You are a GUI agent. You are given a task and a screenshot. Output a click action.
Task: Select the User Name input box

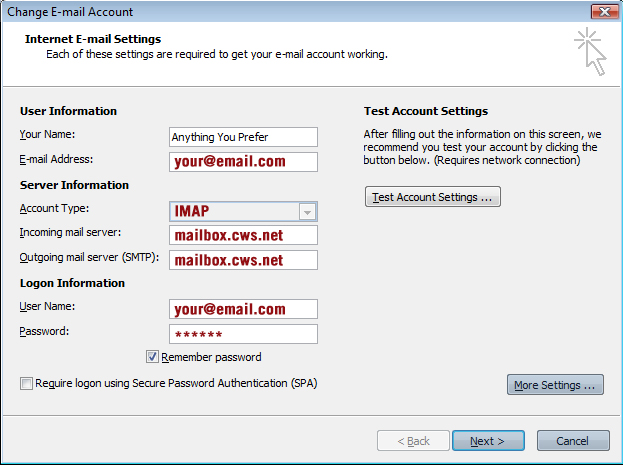[x=243, y=309]
